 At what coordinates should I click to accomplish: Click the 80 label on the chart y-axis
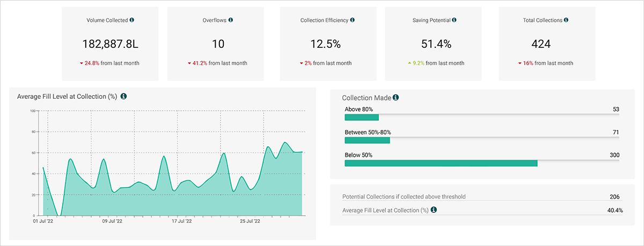point(33,132)
